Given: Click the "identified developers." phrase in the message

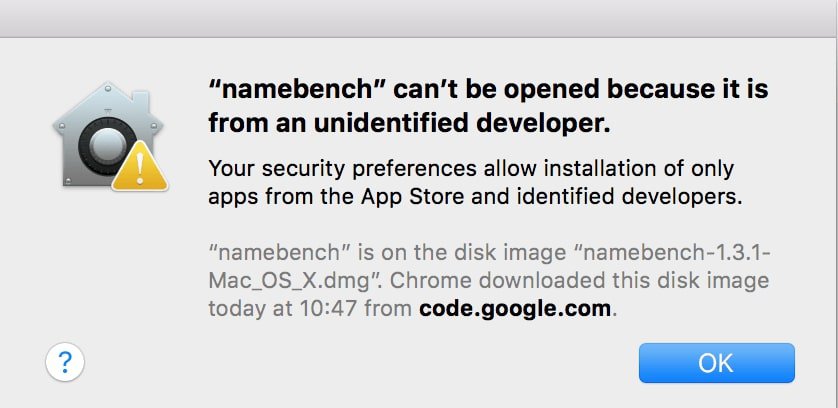Looking at the screenshot, I should coord(630,197).
